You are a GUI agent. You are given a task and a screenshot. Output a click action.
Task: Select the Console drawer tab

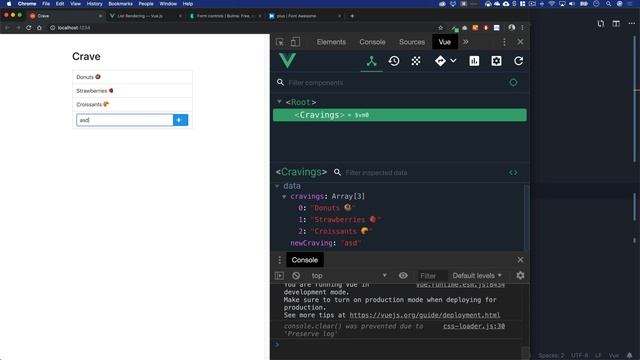click(304, 260)
